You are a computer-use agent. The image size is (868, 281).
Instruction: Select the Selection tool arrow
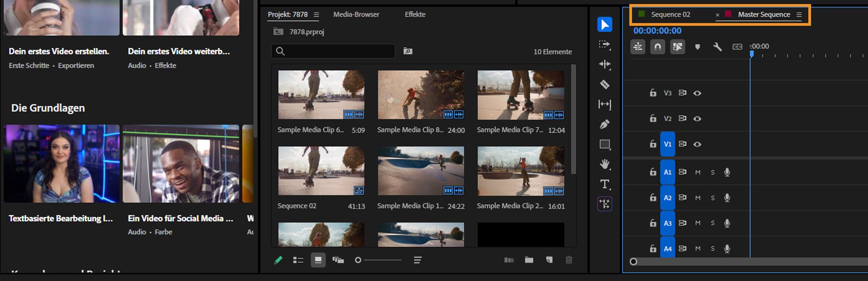604,24
